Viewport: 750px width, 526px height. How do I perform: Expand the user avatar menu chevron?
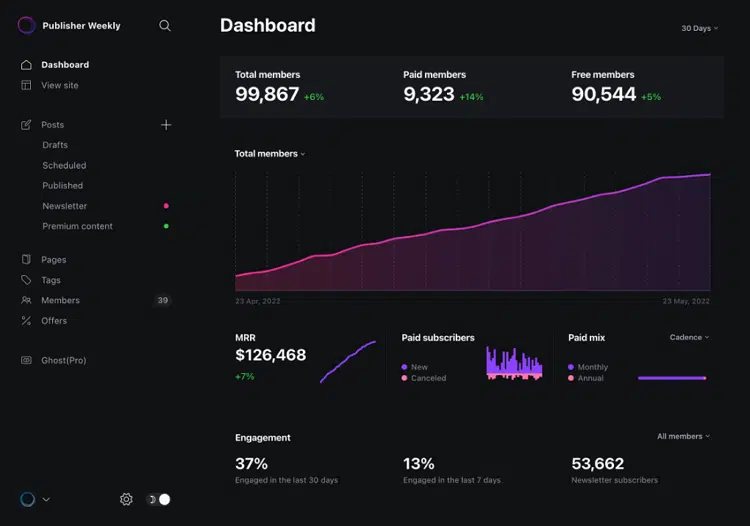click(46, 499)
